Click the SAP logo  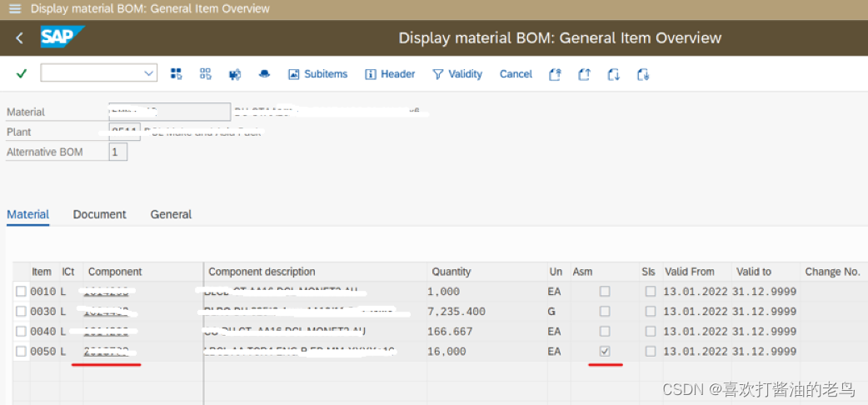62,37
